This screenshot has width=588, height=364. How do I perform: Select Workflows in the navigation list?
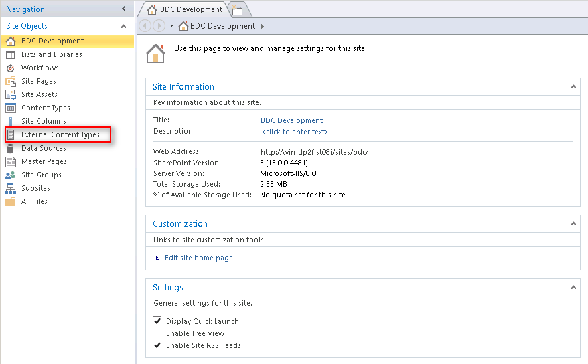(x=40, y=68)
